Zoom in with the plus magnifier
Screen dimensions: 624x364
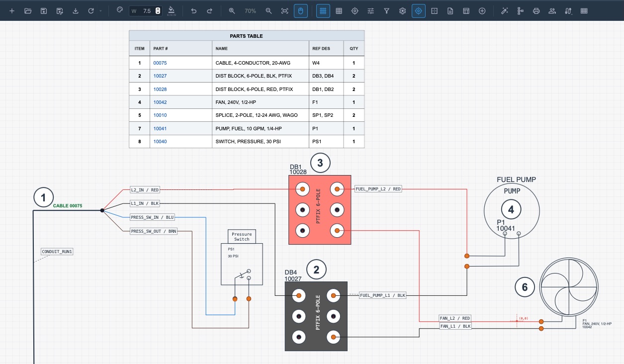pos(232,11)
